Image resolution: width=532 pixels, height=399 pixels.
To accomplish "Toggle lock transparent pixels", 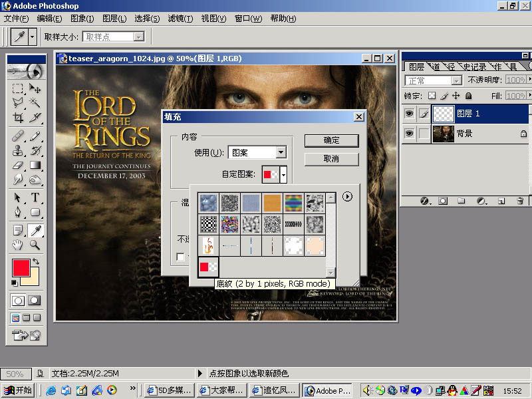I will click(432, 96).
